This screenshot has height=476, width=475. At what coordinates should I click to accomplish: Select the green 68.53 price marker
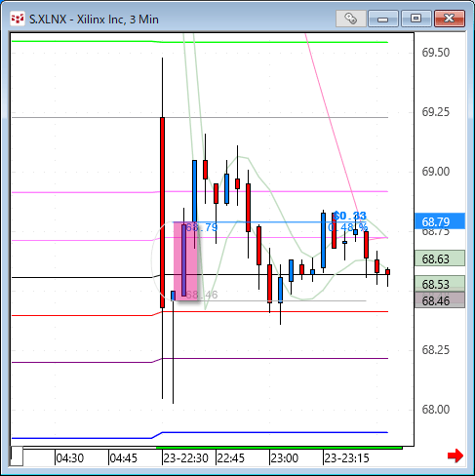440,284
